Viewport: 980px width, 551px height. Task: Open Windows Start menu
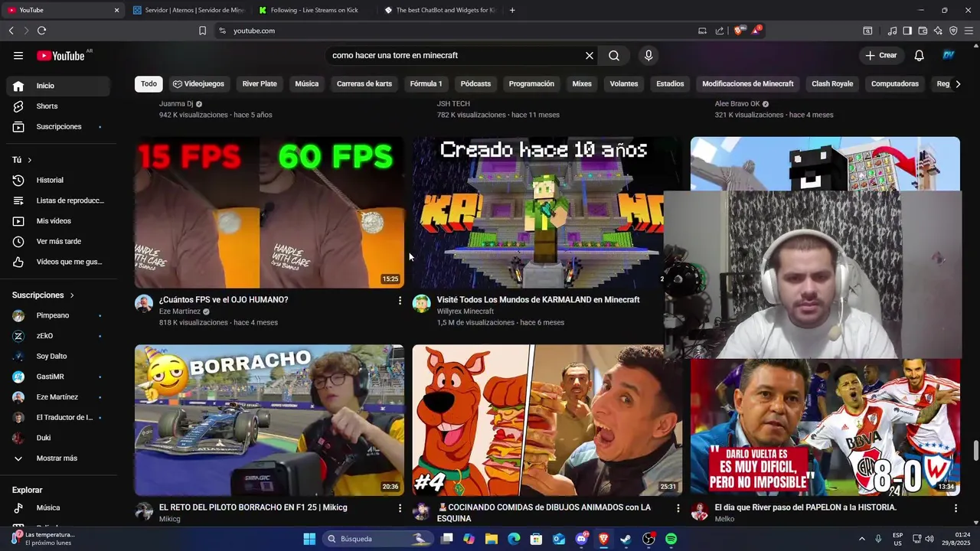(x=309, y=539)
